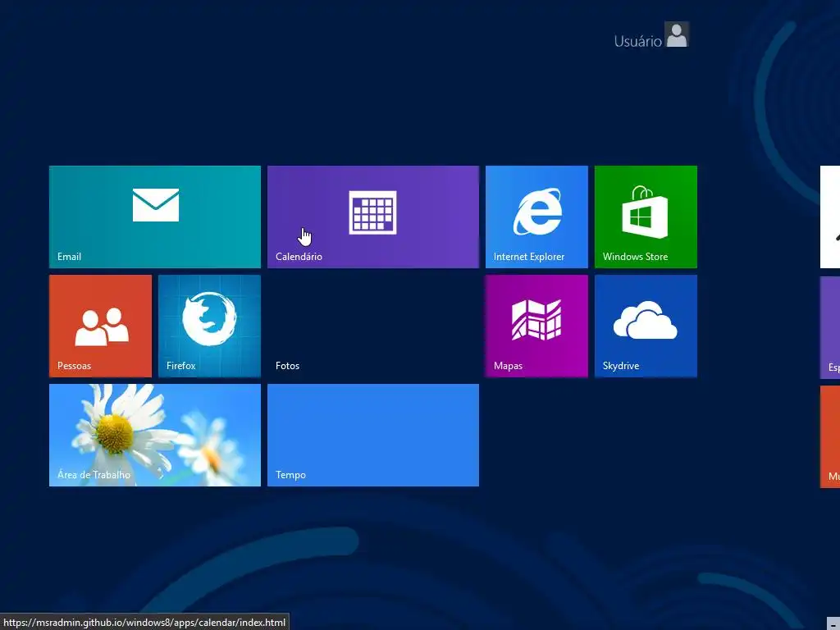Click the Mapas label text
Image resolution: width=840 pixels, height=630 pixels.
tap(508, 366)
